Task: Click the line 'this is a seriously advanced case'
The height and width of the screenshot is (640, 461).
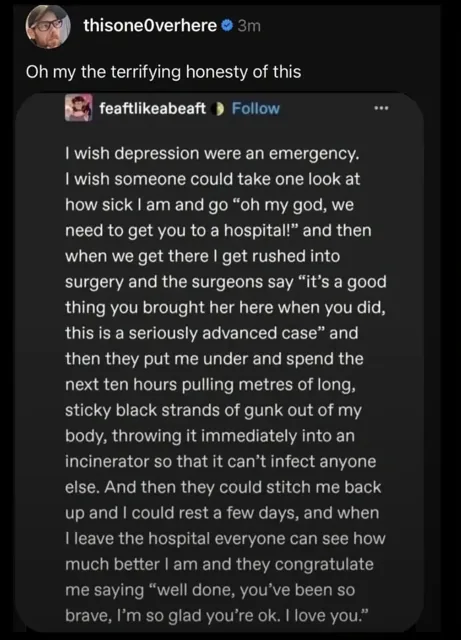Action: coord(211,333)
